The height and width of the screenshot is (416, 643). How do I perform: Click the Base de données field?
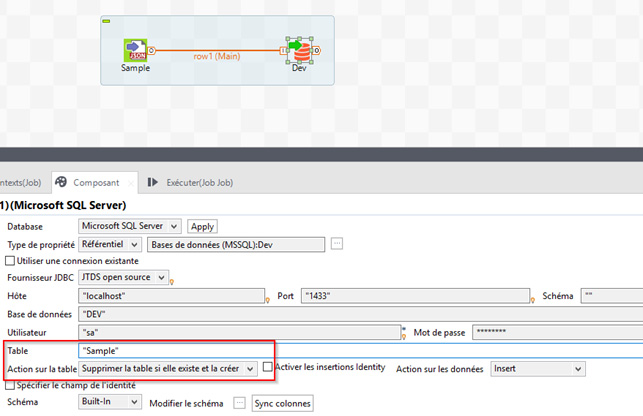point(360,314)
